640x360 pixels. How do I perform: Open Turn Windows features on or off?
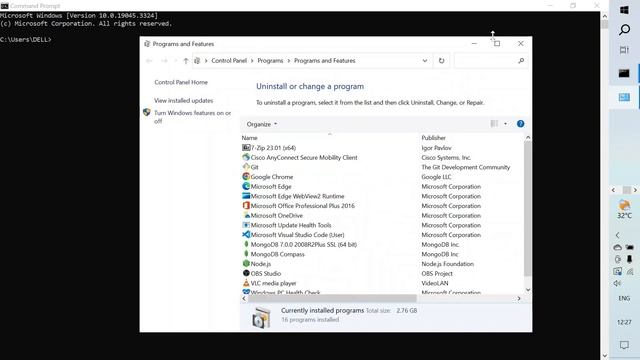tap(193, 117)
